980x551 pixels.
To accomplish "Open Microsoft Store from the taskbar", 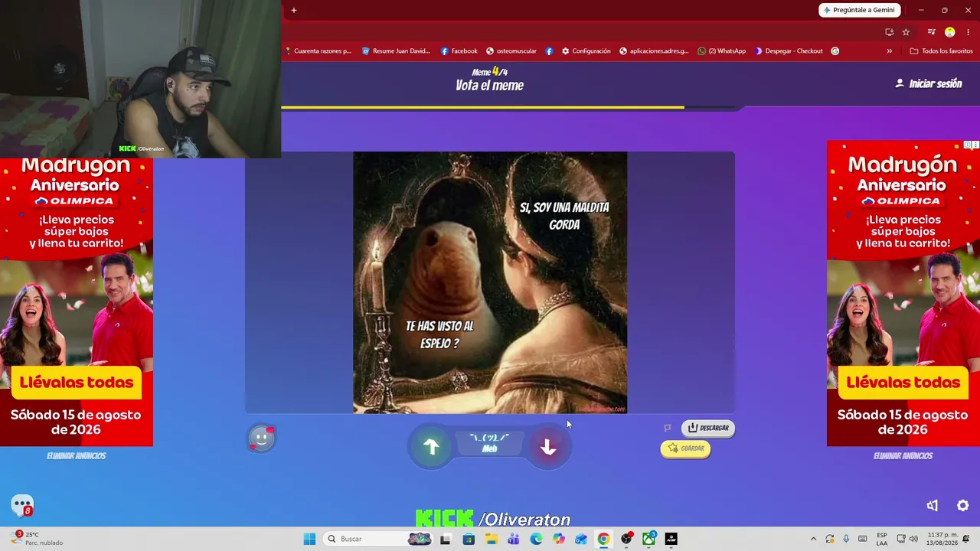I will pos(469,539).
